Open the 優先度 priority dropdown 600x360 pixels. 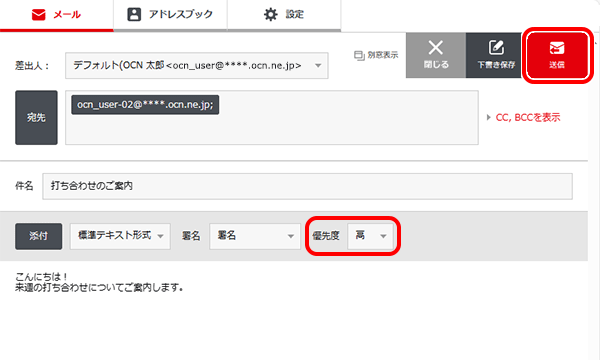(x=370, y=236)
